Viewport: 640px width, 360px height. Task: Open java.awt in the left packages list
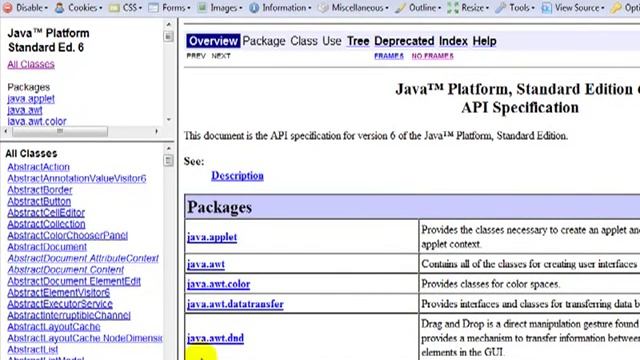pos(24,110)
